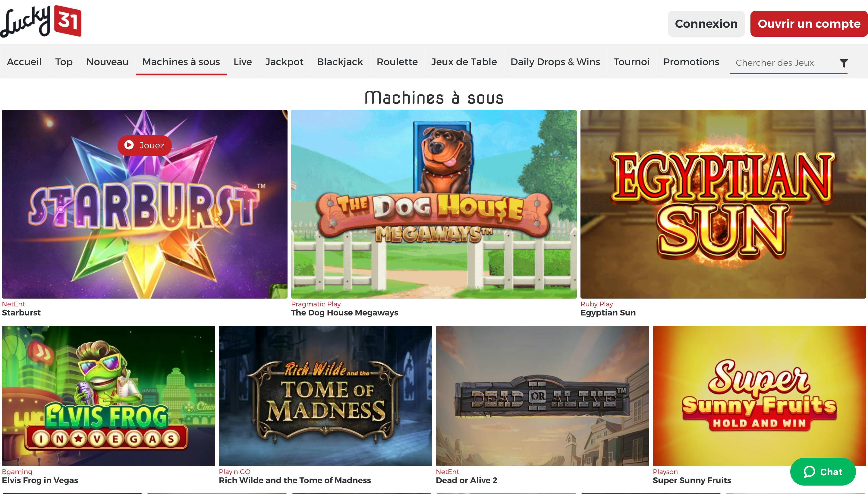Viewport: 868px width, 494px height.
Task: Click the Ruby Play provider label
Action: pos(596,304)
